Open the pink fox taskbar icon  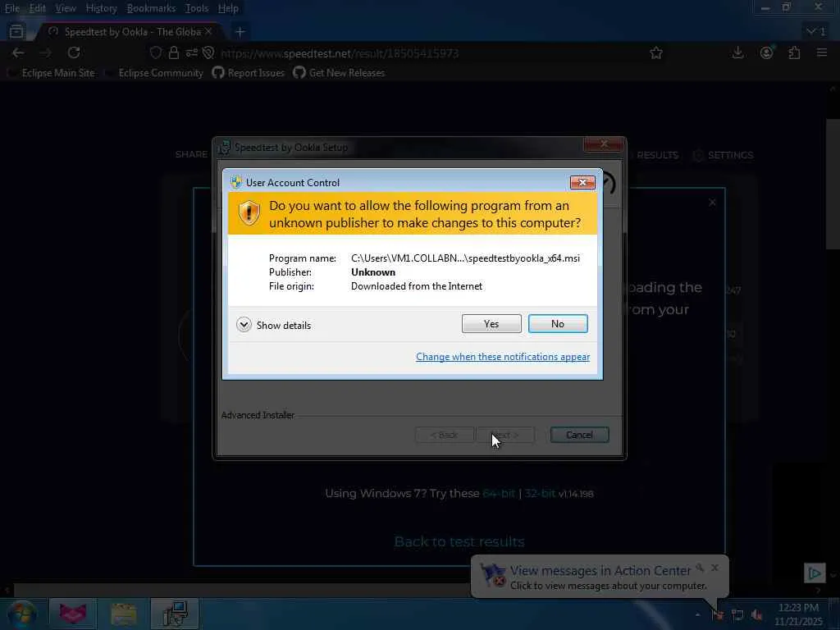pyautogui.click(x=73, y=614)
